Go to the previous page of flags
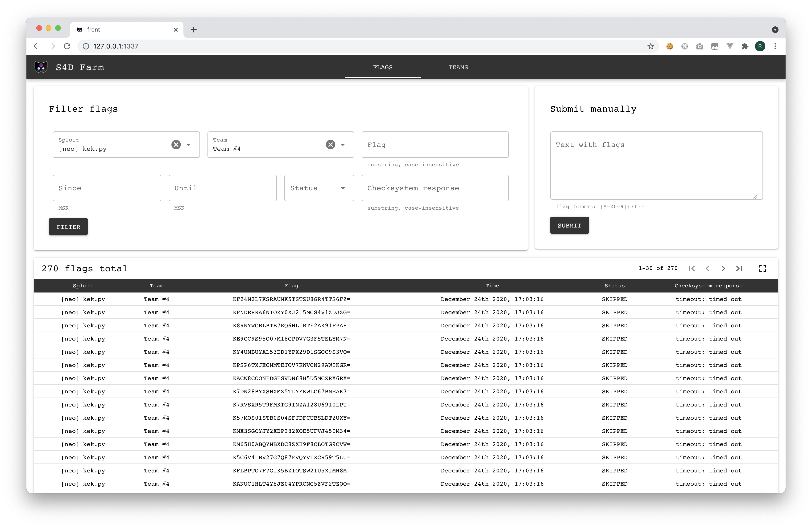 708,269
